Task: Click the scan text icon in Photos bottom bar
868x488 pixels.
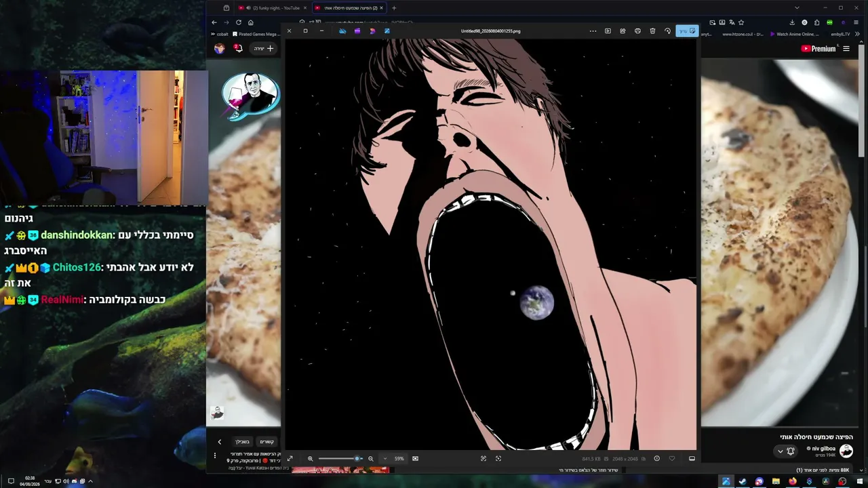Action: [484, 459]
